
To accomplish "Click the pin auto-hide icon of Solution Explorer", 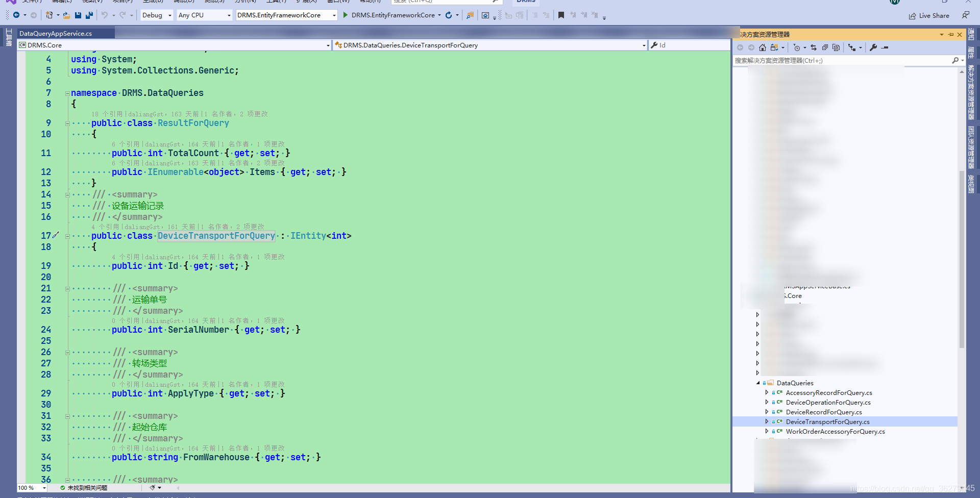I will [951, 35].
